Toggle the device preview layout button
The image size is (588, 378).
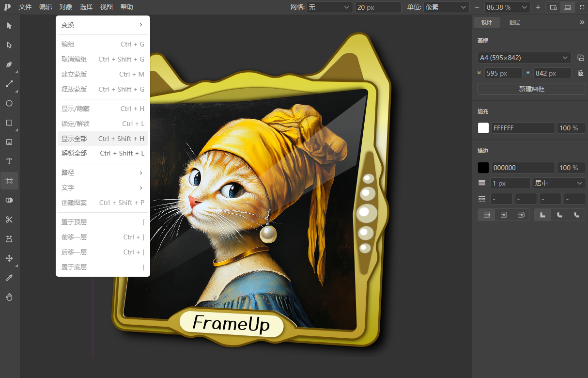pyautogui.click(x=553, y=7)
